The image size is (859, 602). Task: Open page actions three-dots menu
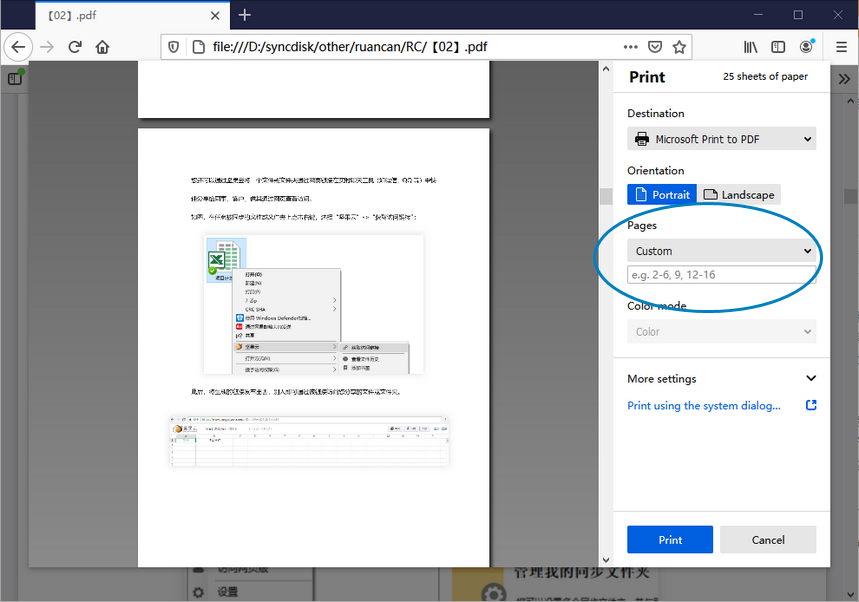pyautogui.click(x=630, y=47)
